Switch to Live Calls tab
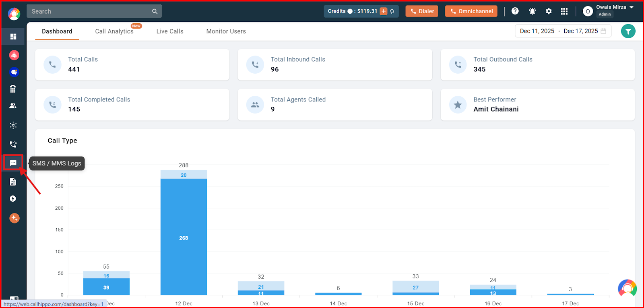The width and height of the screenshot is (644, 308). [170, 31]
